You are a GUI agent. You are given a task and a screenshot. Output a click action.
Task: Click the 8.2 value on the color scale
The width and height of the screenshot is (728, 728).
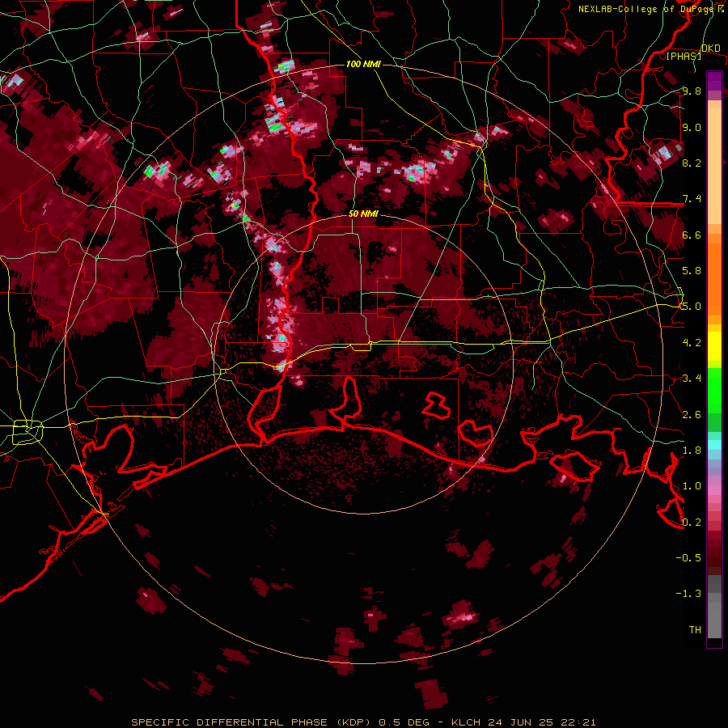(x=692, y=163)
